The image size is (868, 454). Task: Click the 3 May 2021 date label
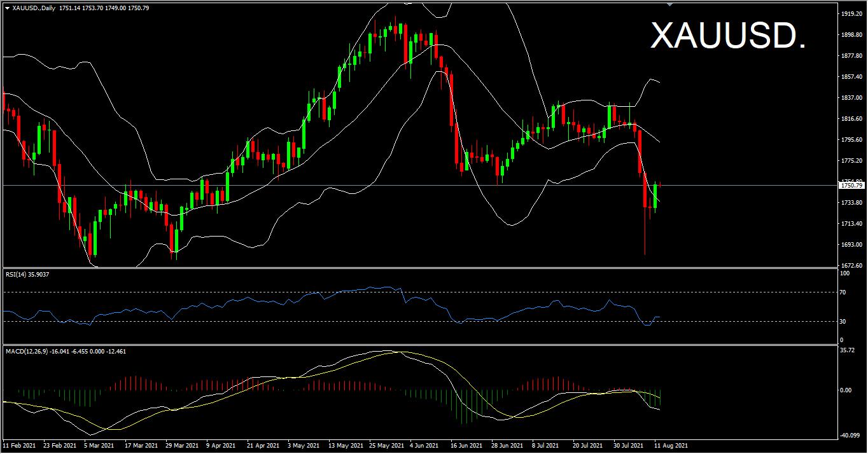pyautogui.click(x=303, y=446)
